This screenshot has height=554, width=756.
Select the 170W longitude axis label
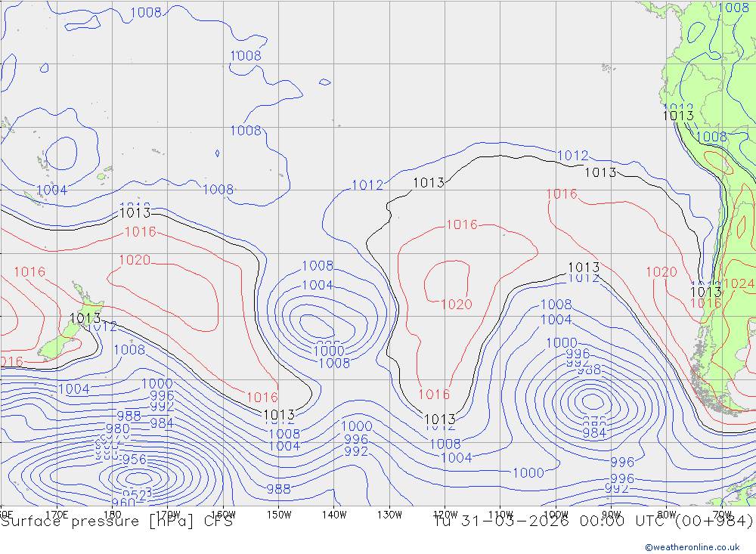click(168, 515)
